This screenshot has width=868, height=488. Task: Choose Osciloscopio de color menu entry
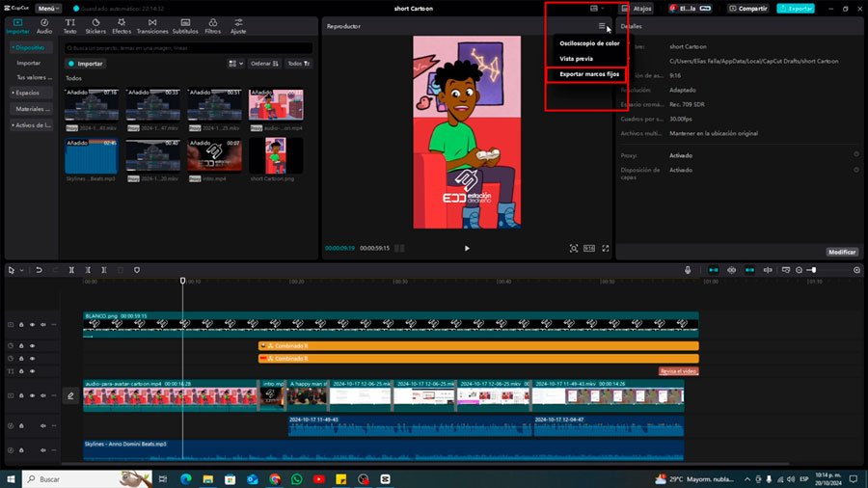pyautogui.click(x=589, y=43)
